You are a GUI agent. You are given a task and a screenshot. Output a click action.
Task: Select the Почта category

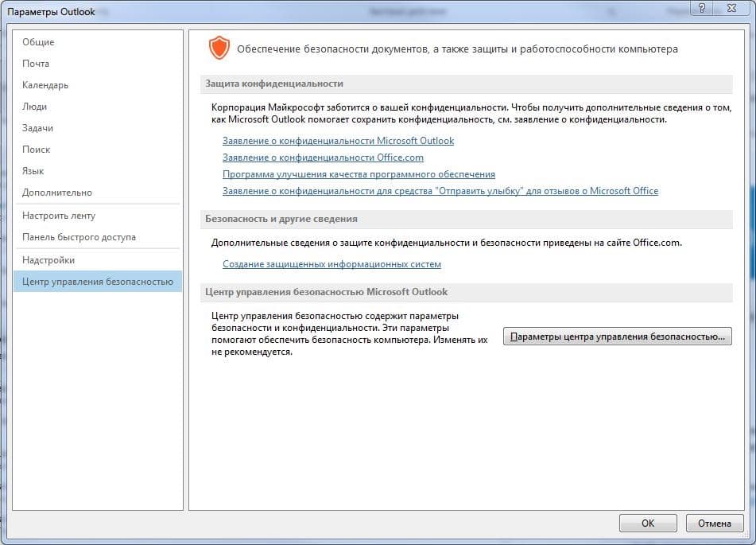(98, 64)
